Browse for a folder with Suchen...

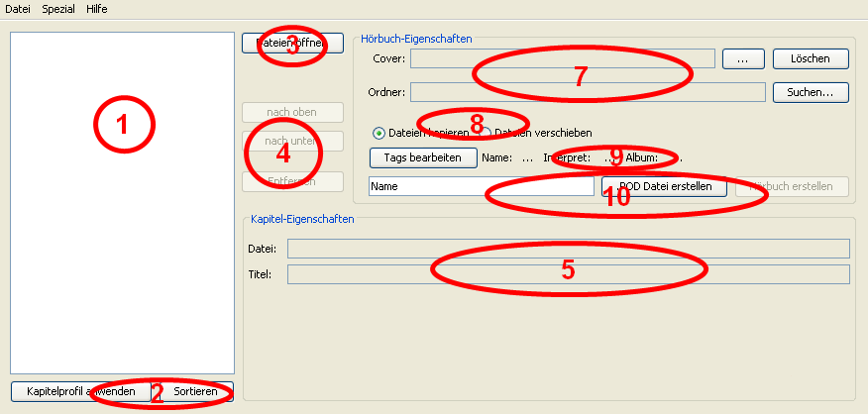point(811,92)
